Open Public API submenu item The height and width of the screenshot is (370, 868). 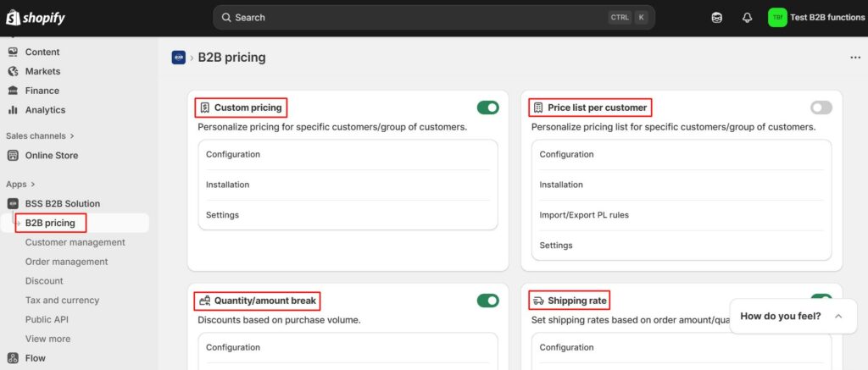[x=47, y=320]
